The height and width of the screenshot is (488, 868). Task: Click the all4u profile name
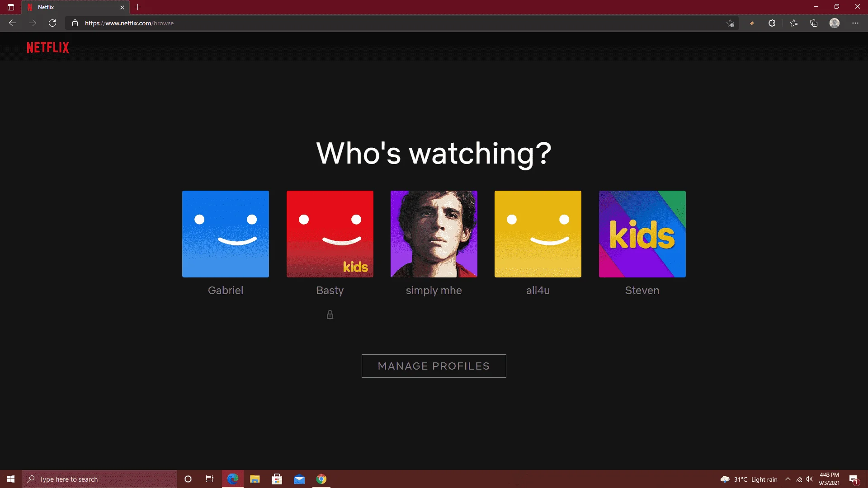538,291
